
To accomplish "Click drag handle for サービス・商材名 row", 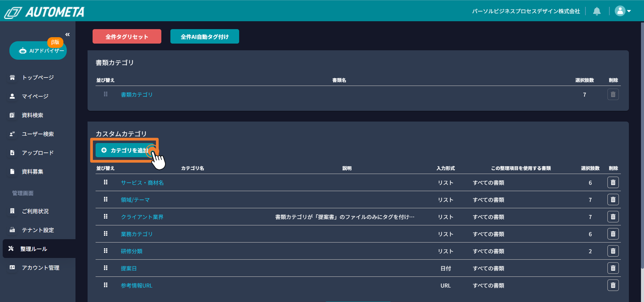I will pos(106,182).
